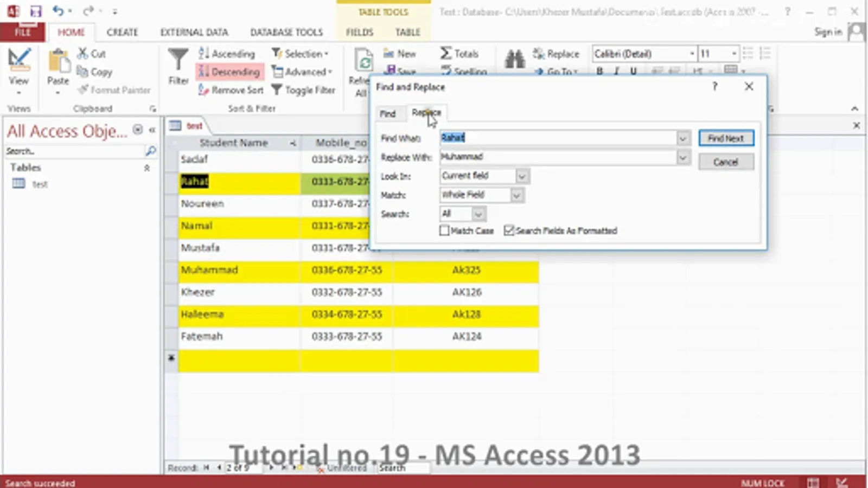Sort records Descending
The height and width of the screenshot is (488, 868).
(x=229, y=72)
